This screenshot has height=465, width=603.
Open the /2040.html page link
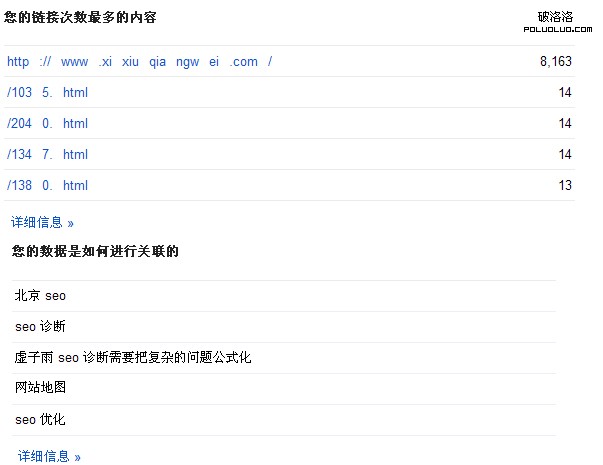tap(47, 124)
